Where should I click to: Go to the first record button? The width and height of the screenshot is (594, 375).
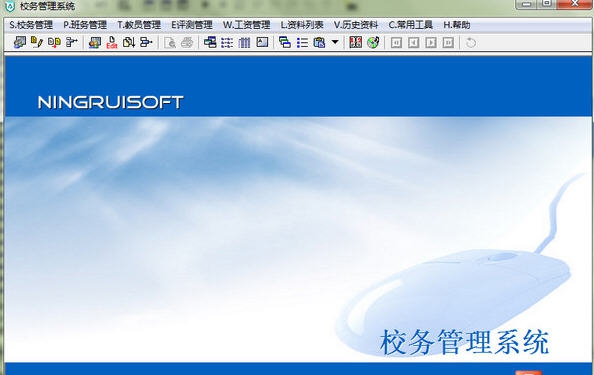[396, 42]
